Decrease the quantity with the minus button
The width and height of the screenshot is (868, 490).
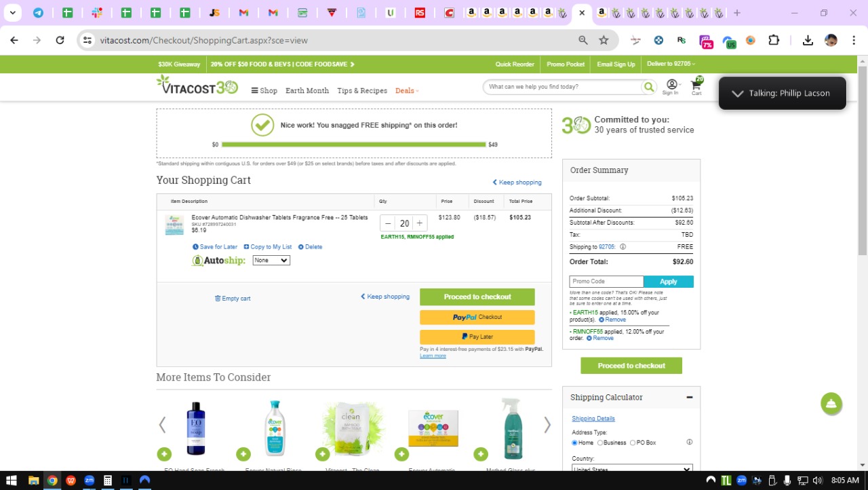(x=388, y=223)
